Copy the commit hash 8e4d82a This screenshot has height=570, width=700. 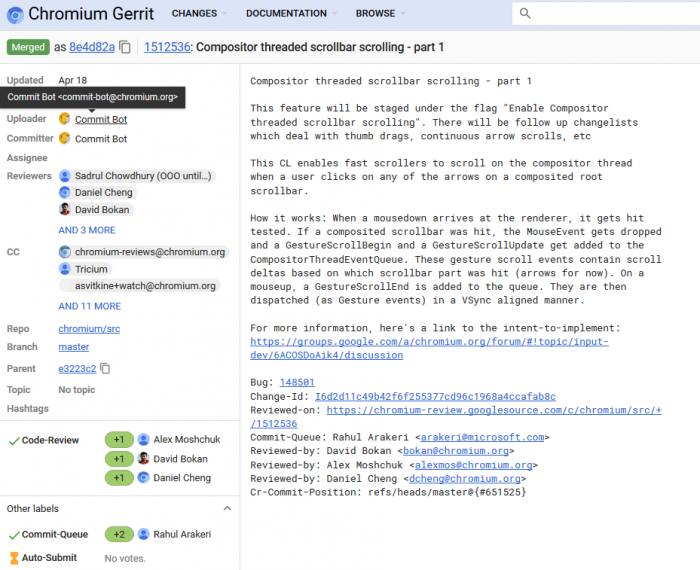point(125,47)
